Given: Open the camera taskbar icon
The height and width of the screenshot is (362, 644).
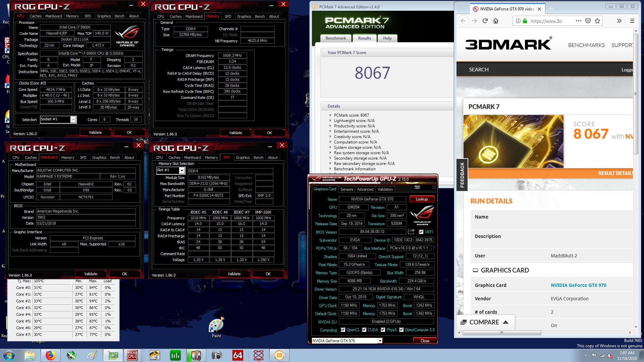Looking at the screenshot, I should point(217,355).
